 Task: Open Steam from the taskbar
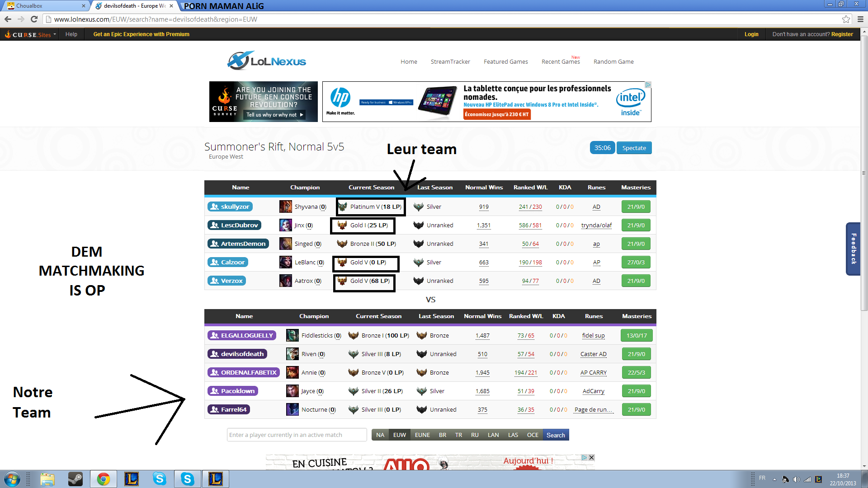(75, 479)
